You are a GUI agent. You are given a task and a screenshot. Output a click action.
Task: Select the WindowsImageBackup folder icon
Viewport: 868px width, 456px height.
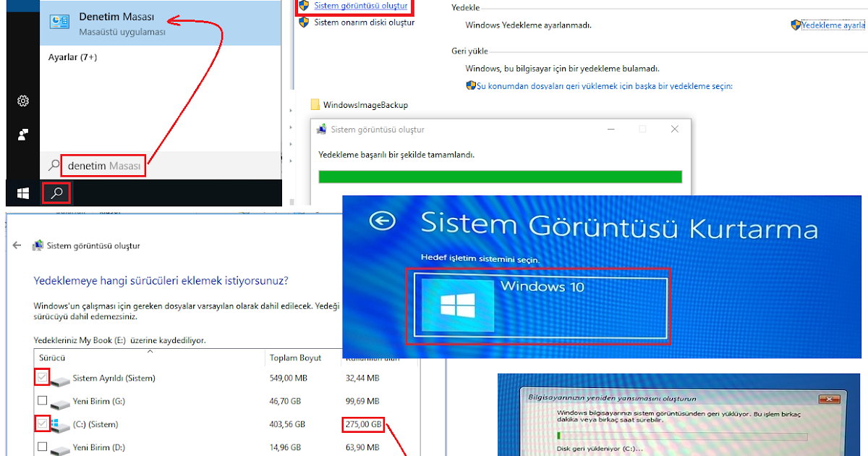click(315, 105)
